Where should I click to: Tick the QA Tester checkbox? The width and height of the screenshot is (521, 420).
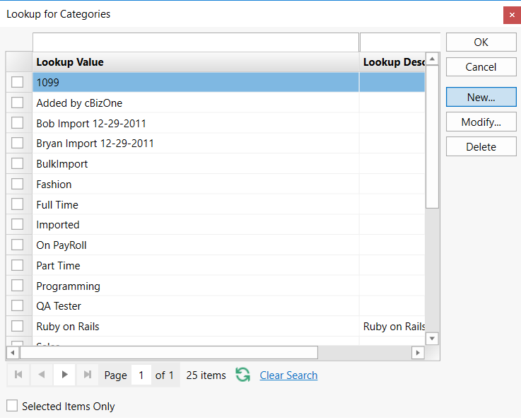pyautogui.click(x=17, y=305)
